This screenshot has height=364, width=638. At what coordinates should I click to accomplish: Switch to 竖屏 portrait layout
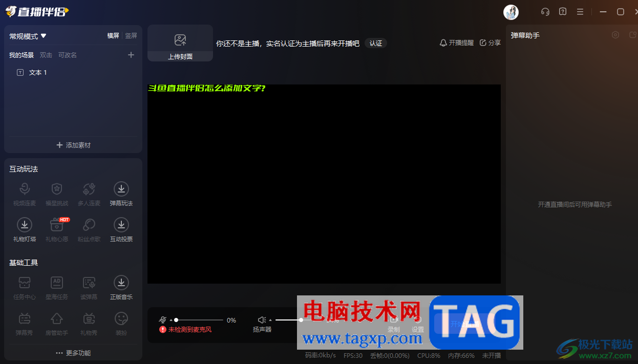click(x=131, y=36)
